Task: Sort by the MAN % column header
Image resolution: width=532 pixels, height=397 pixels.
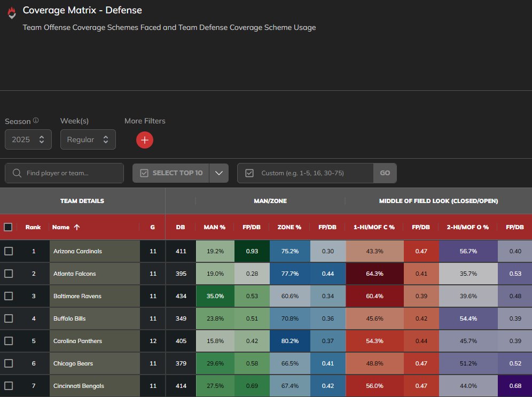Action: pos(214,227)
